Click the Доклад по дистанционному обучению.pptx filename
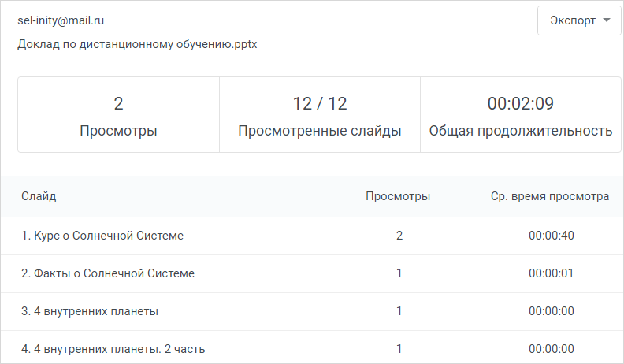The width and height of the screenshot is (624, 364). pos(137,44)
